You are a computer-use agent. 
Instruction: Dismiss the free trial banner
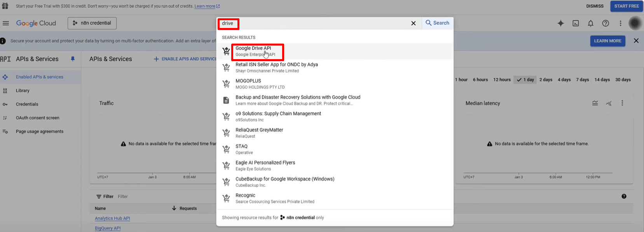pyautogui.click(x=595, y=6)
